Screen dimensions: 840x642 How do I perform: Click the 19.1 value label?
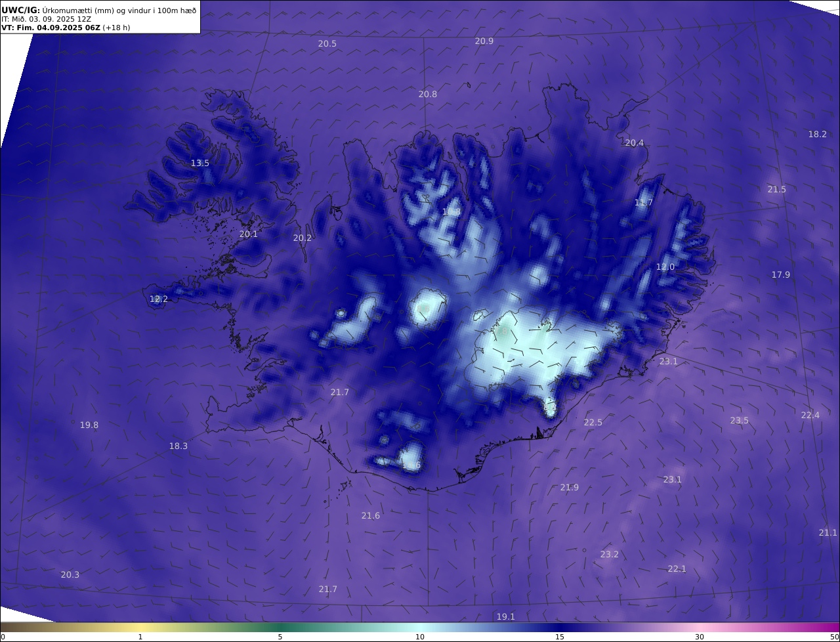(506, 617)
